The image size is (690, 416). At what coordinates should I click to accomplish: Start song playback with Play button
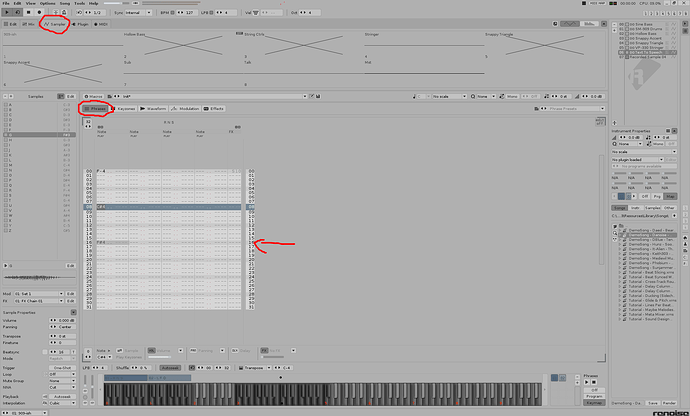7,12
